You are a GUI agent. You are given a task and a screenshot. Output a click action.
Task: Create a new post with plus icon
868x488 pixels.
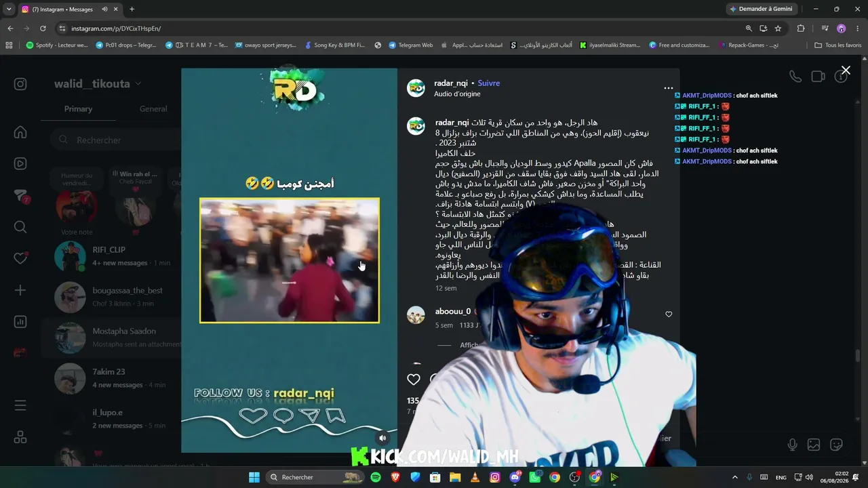coord(20,290)
